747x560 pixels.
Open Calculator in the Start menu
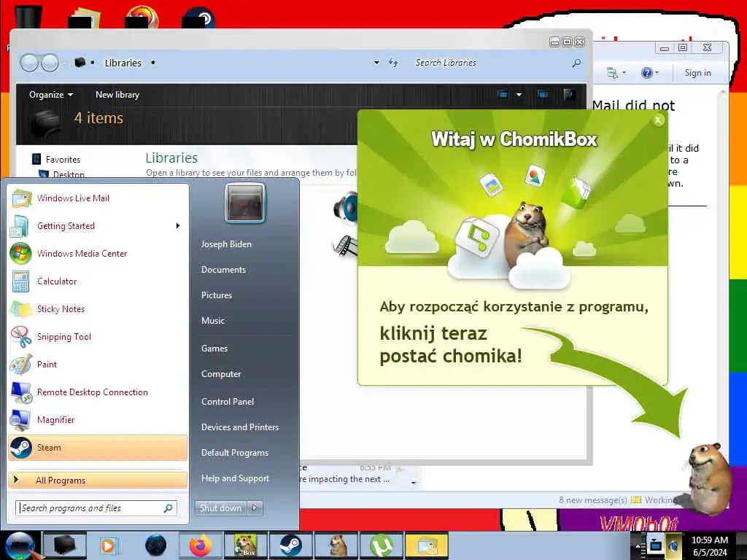98,281
